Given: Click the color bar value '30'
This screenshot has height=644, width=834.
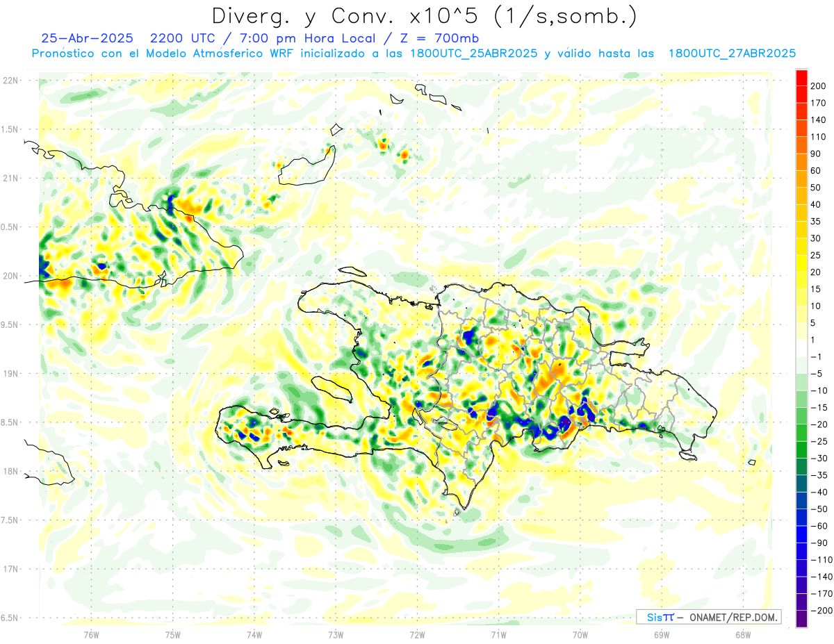Looking at the screenshot, I should click(x=817, y=238).
